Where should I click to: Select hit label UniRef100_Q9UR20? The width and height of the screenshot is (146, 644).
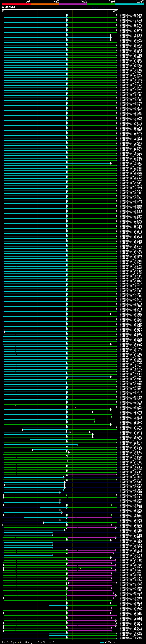[131, 447]
